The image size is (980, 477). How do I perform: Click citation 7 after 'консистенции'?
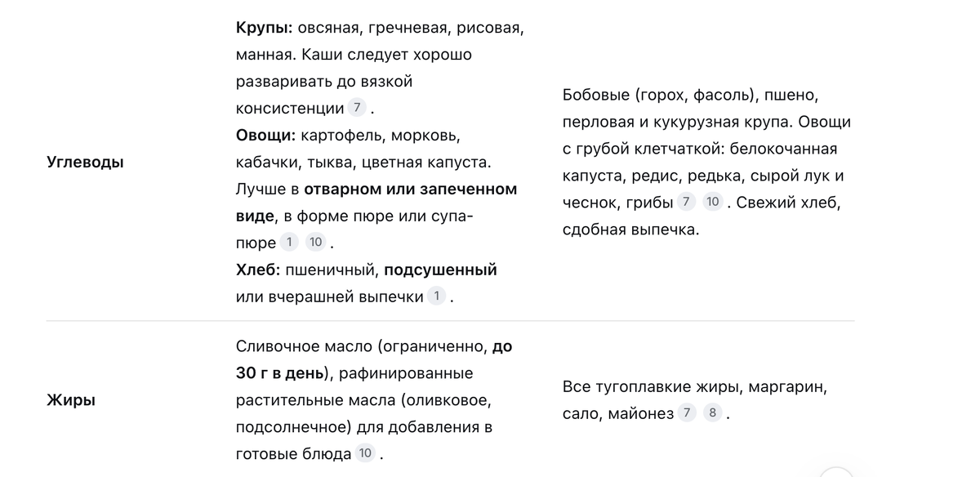tap(357, 108)
